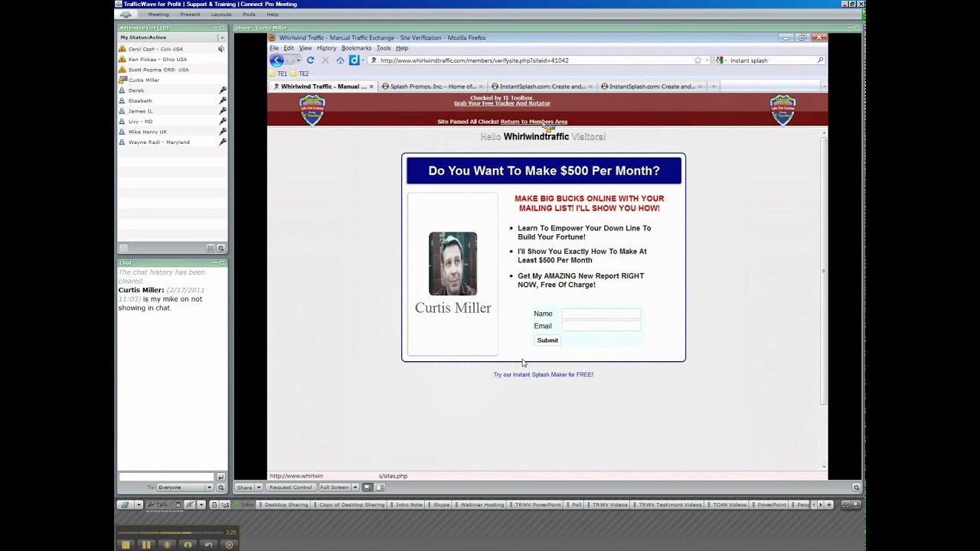Open the TE1 bookmarks folder

pos(279,73)
